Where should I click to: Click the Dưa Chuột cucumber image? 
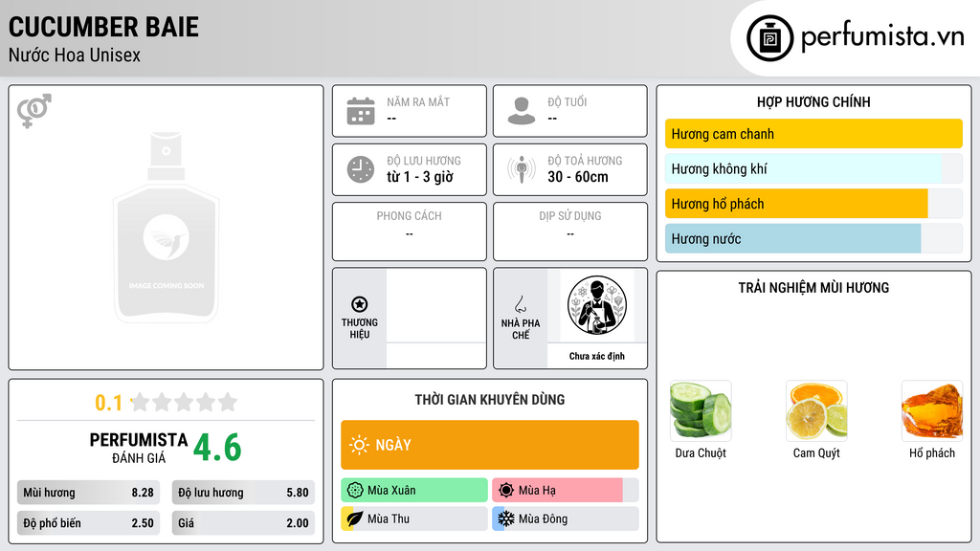pyautogui.click(x=701, y=411)
